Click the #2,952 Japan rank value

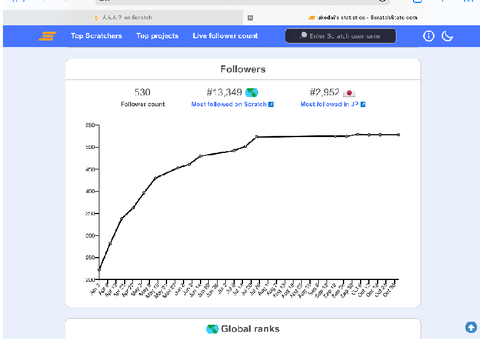324,92
